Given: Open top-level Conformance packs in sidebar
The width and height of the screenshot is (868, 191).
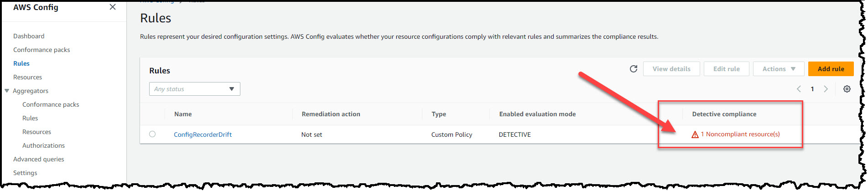Looking at the screenshot, I should click(x=42, y=50).
